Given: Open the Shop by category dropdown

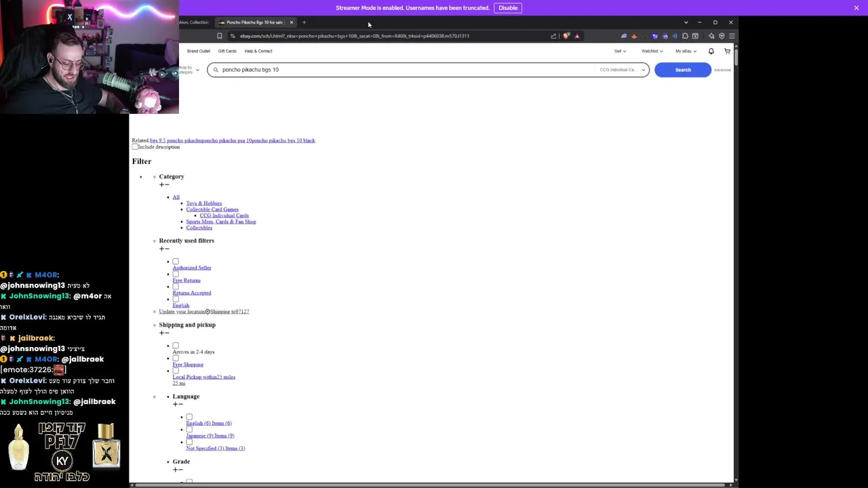Looking at the screenshot, I should tap(189, 69).
